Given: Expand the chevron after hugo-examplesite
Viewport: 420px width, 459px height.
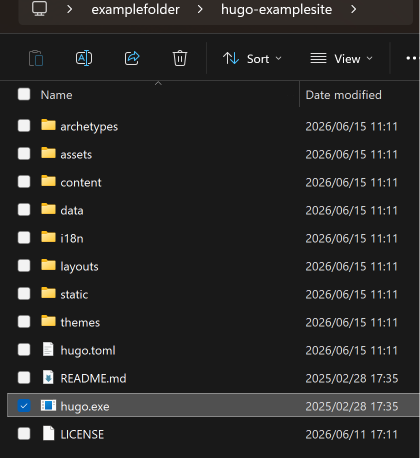Looking at the screenshot, I should [x=354, y=9].
